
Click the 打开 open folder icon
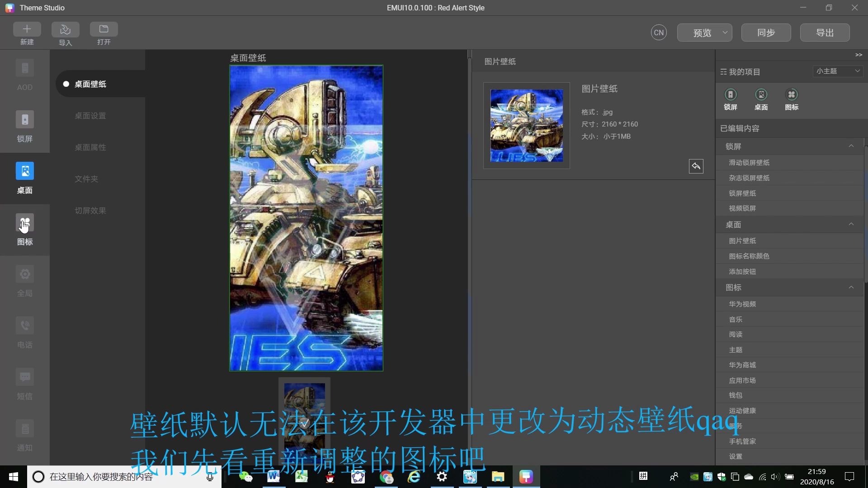(104, 29)
